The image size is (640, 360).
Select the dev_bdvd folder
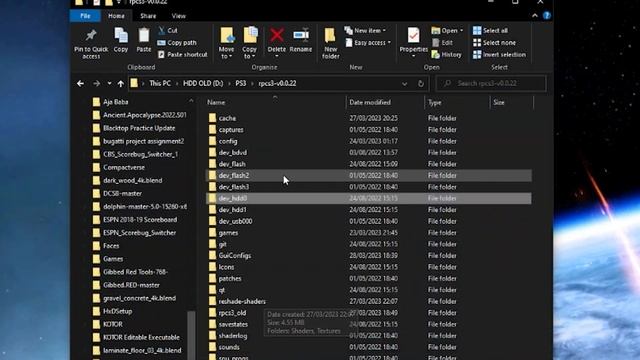232,152
